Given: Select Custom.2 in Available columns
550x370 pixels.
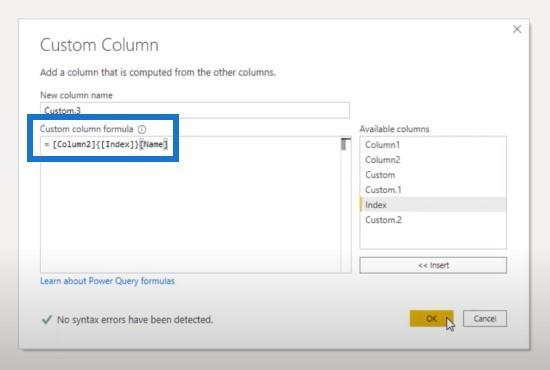Looking at the screenshot, I should point(433,220).
